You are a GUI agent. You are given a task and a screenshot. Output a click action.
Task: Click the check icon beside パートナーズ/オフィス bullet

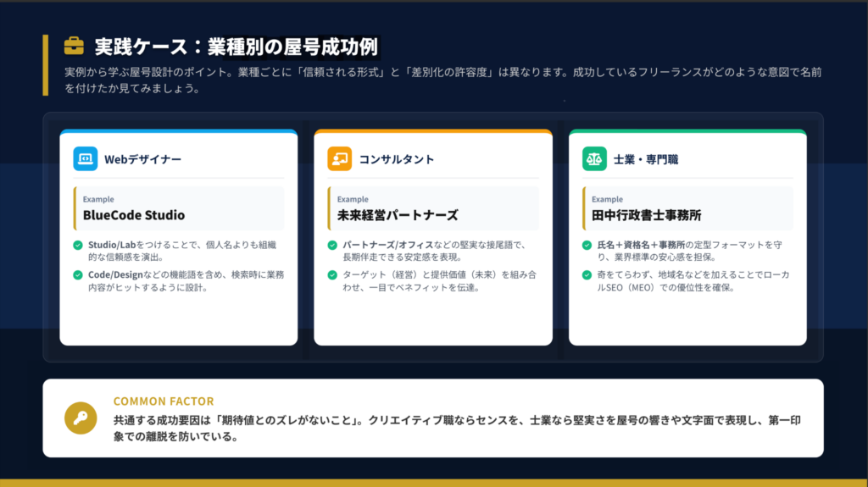tap(332, 246)
